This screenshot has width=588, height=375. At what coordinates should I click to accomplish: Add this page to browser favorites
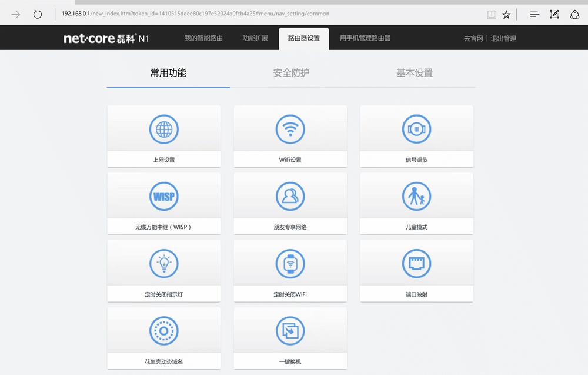(x=506, y=14)
